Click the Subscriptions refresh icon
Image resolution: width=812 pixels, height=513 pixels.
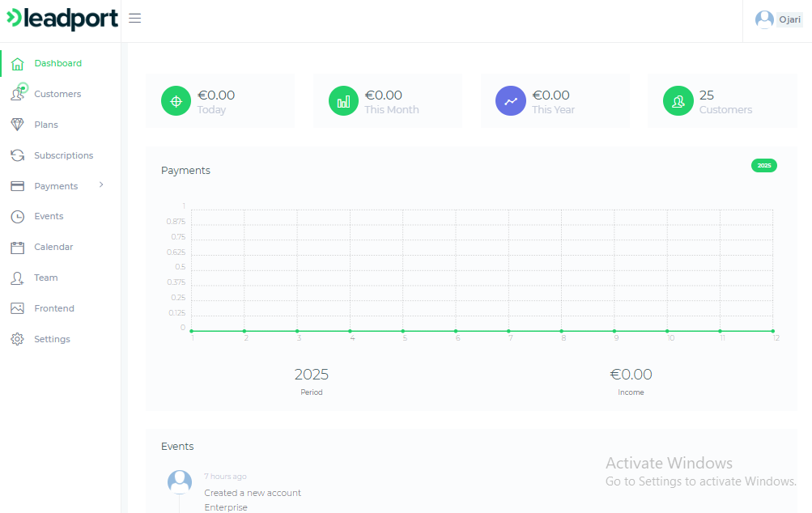click(17, 155)
